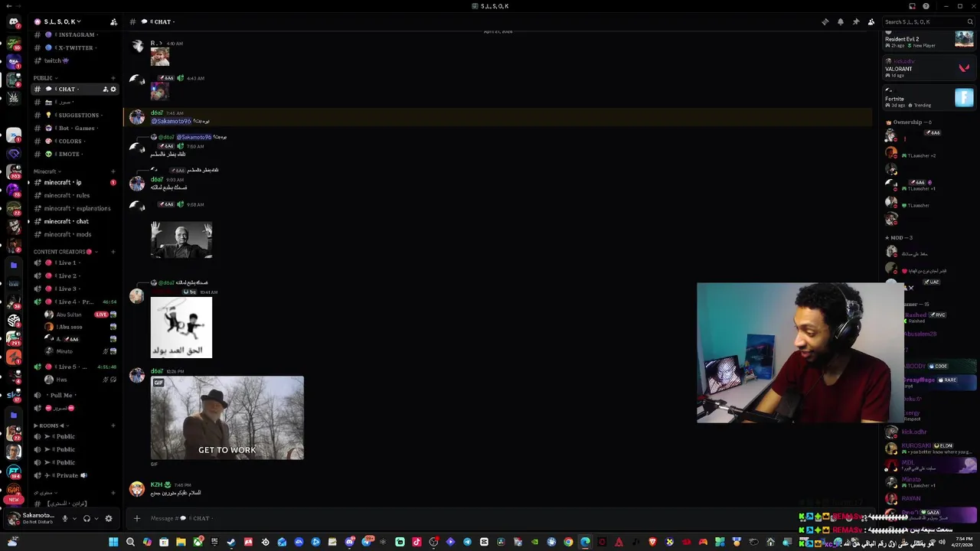Open the X-TWITTER channel
980x551 pixels.
coord(75,47)
